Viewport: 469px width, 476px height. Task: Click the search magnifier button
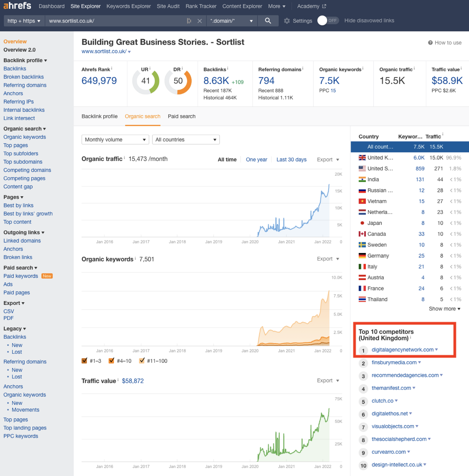click(268, 21)
